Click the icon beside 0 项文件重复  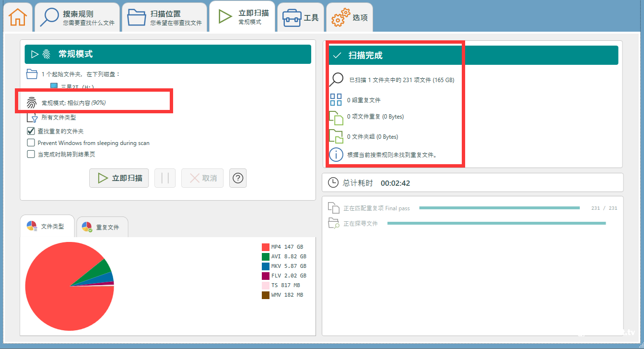[336, 117]
